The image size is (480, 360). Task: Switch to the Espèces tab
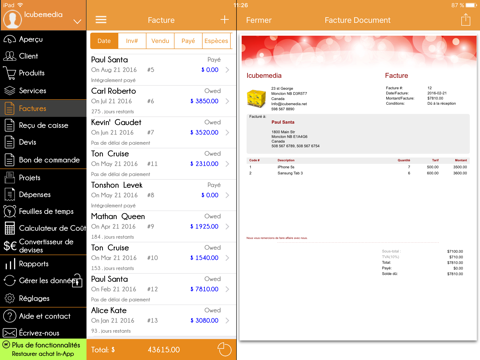216,41
